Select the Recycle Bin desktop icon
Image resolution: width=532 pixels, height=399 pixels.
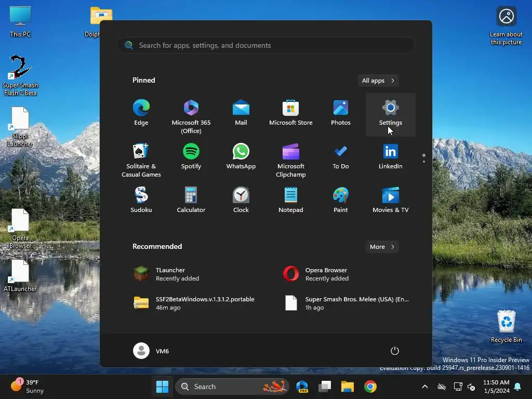click(x=506, y=326)
